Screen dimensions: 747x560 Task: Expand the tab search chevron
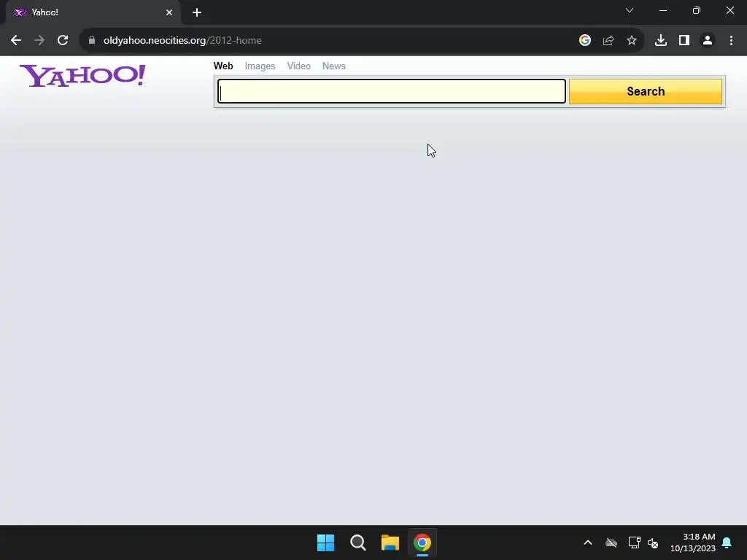tap(630, 10)
